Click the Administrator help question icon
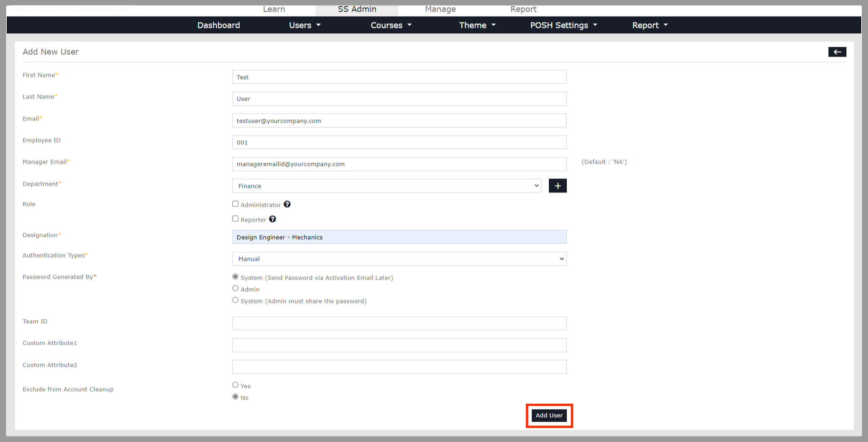This screenshot has height=442, width=868. pos(287,205)
